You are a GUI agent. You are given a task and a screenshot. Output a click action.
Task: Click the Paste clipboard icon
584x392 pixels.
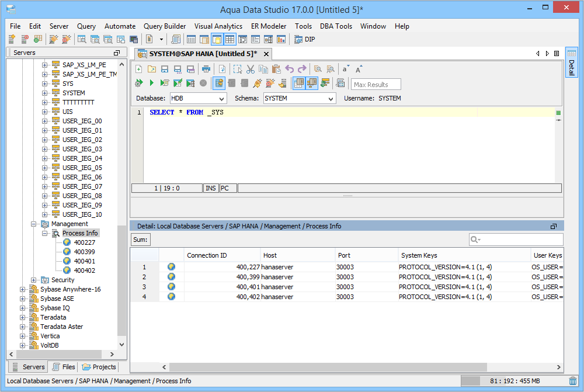click(276, 69)
